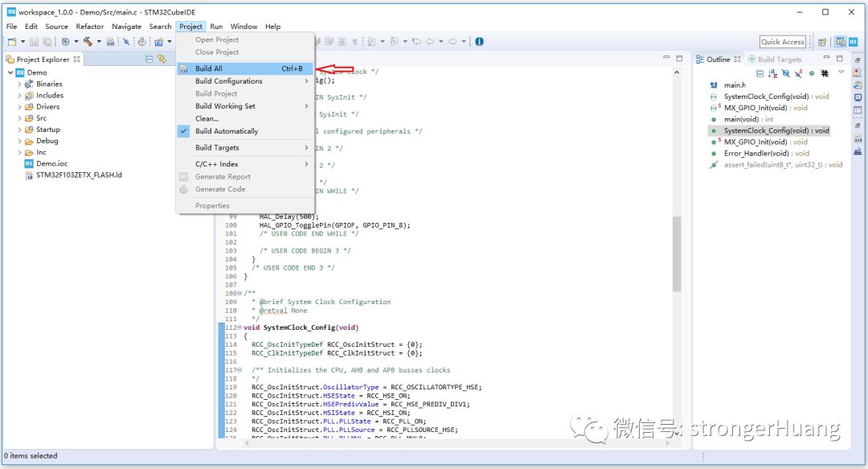This screenshot has width=868, height=469.
Task: Open the File menu
Action: 11,27
